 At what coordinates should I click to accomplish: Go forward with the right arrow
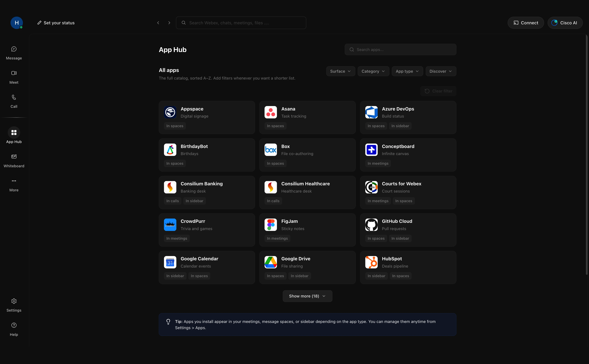coord(169,23)
